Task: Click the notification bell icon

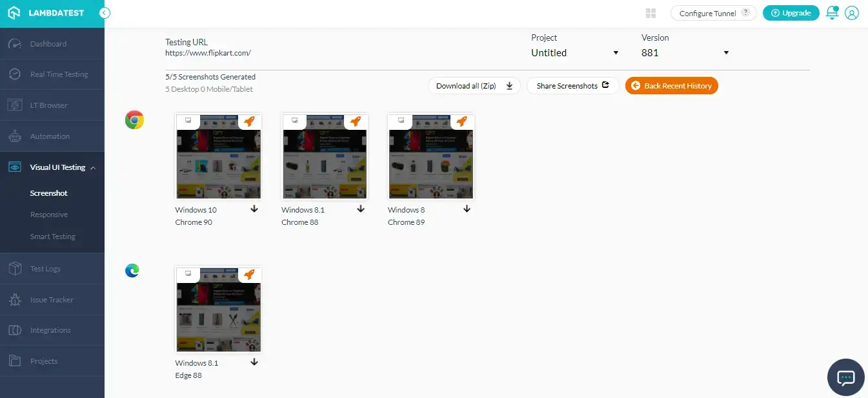Action: [832, 13]
